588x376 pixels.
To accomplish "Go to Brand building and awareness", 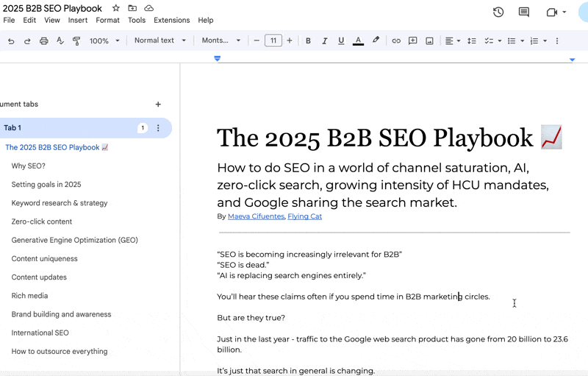I will 61,314.
